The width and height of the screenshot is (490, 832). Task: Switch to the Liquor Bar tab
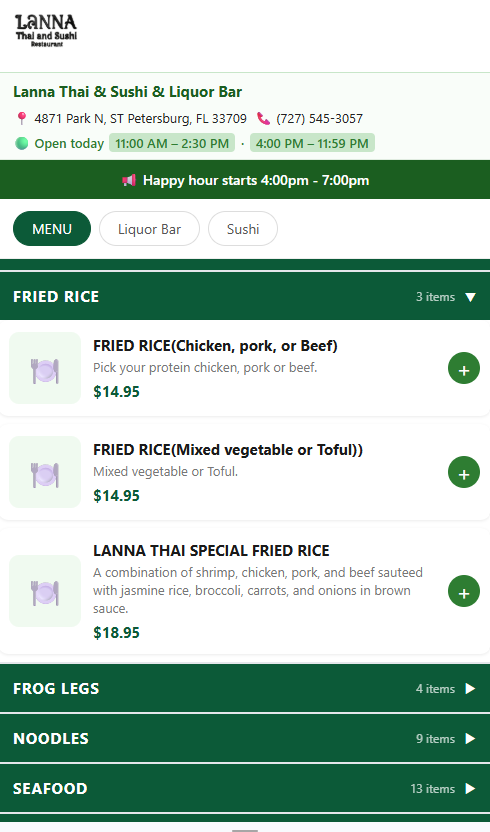[x=149, y=229]
